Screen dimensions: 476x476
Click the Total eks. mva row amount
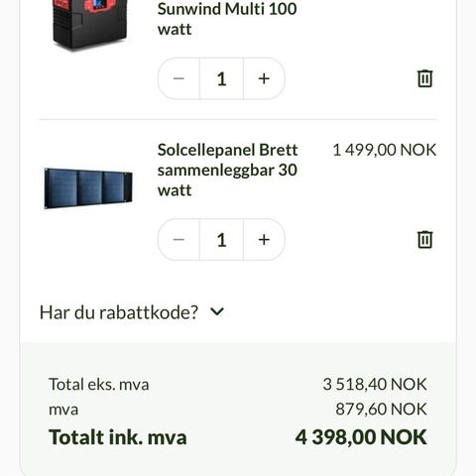(x=375, y=384)
